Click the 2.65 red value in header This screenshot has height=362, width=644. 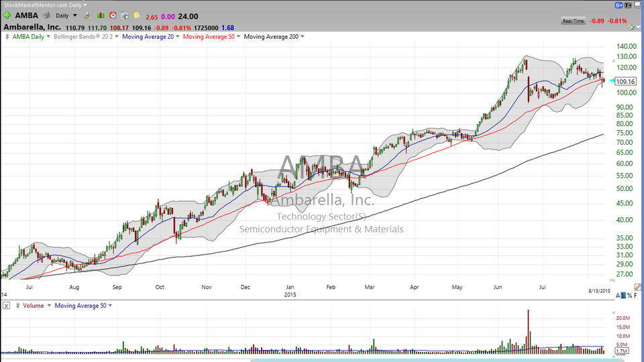pyautogui.click(x=152, y=17)
